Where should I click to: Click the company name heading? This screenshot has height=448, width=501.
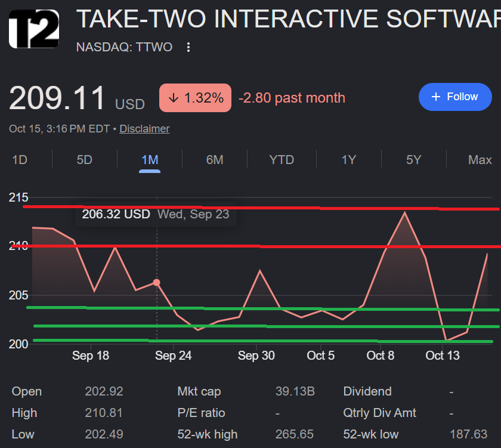tap(288, 18)
